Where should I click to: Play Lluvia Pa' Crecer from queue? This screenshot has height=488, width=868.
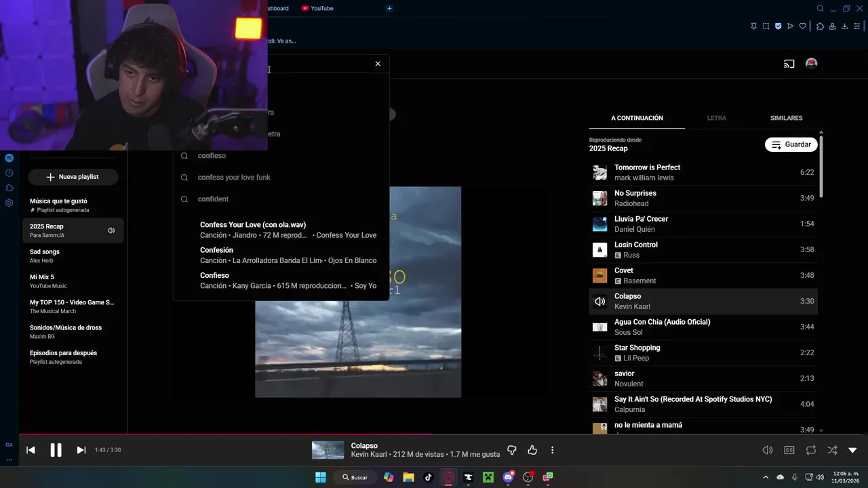[703, 224]
